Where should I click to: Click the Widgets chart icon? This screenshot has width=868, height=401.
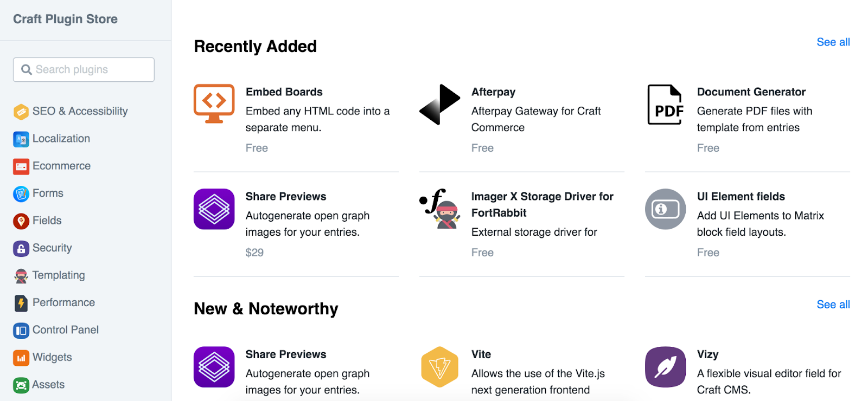tap(21, 357)
